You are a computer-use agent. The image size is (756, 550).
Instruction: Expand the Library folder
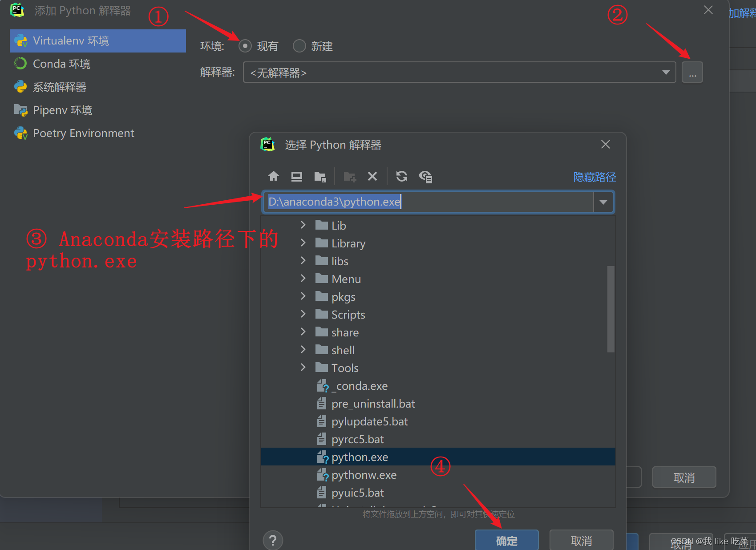coord(303,243)
